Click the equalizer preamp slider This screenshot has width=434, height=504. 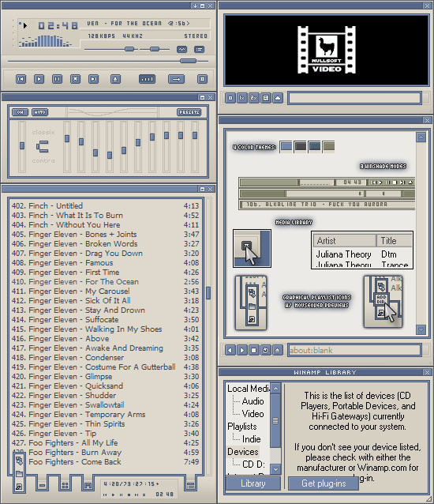click(x=22, y=147)
